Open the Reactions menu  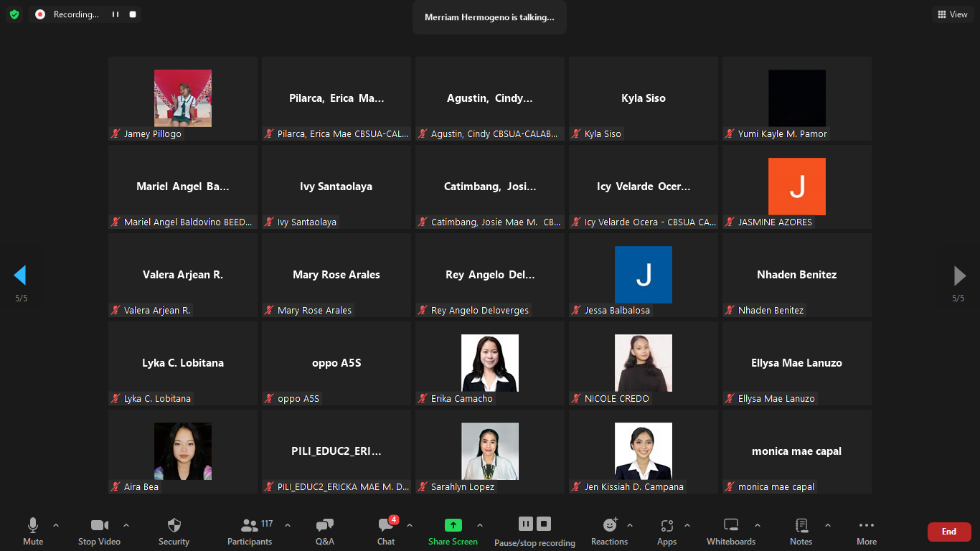tap(609, 531)
